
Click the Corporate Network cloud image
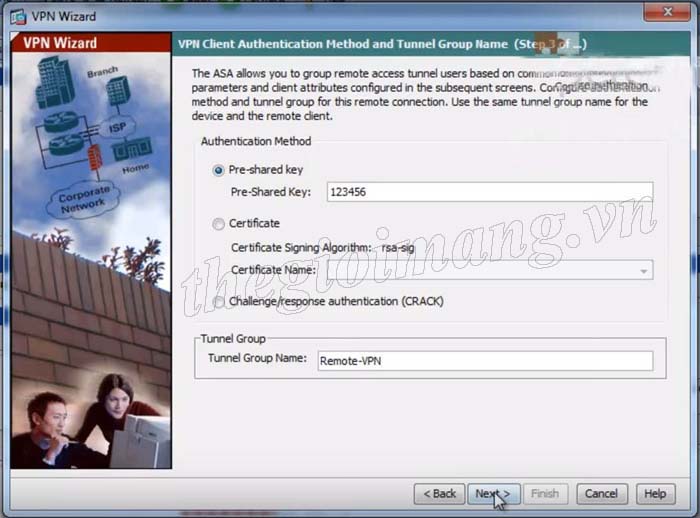(x=83, y=201)
